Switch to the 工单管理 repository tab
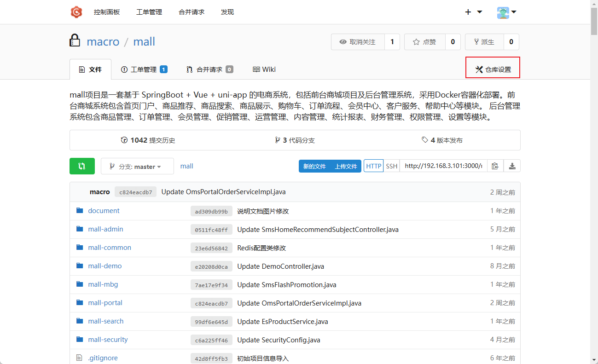Image resolution: width=598 pixels, height=364 pixels. [144, 69]
